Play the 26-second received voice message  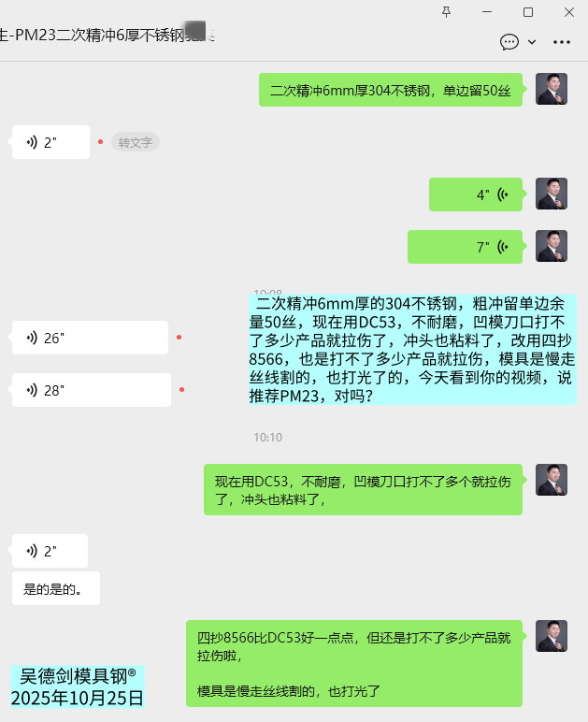coord(90,338)
